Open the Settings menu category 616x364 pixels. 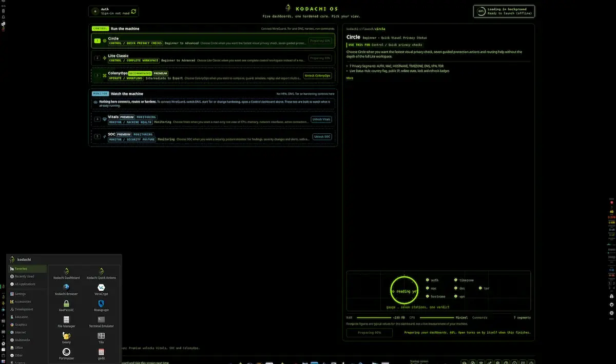tap(28, 294)
